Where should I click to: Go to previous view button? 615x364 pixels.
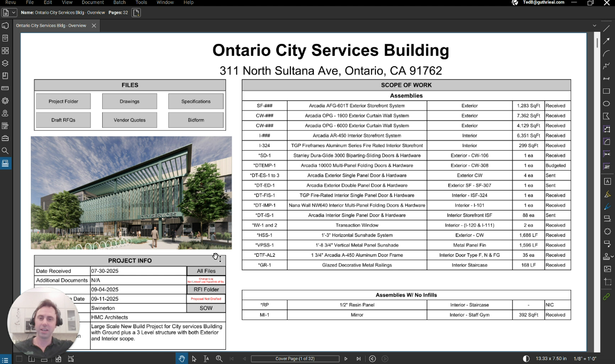coord(372,358)
